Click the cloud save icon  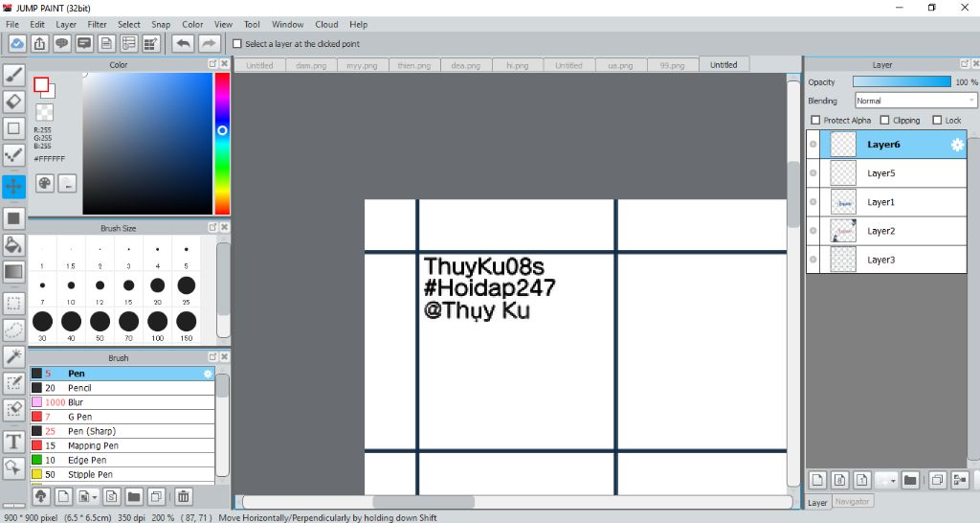coord(17,44)
